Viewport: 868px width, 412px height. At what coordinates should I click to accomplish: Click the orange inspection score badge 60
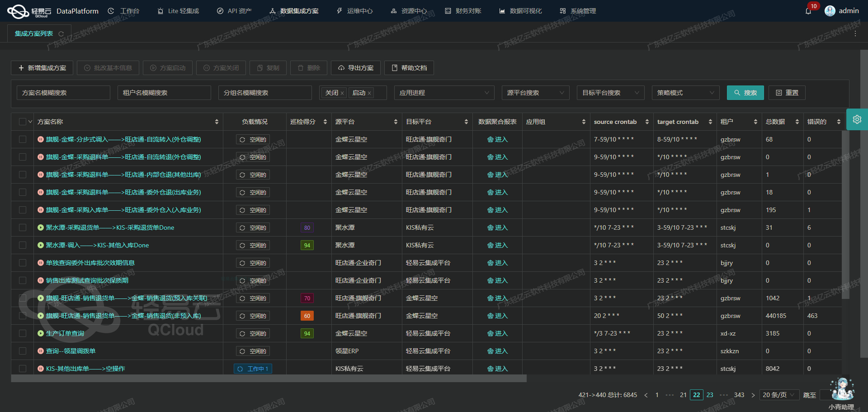click(307, 316)
